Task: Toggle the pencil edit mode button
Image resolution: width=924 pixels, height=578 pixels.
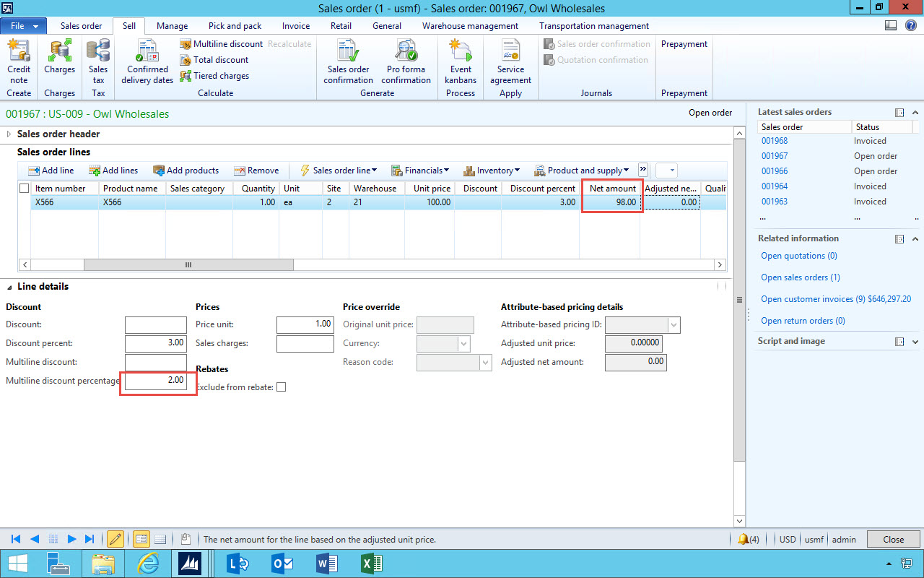Action: tap(115, 539)
